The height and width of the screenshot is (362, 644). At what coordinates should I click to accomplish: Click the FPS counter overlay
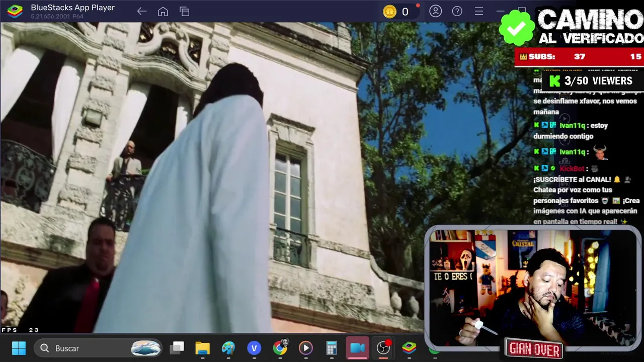(x=20, y=330)
